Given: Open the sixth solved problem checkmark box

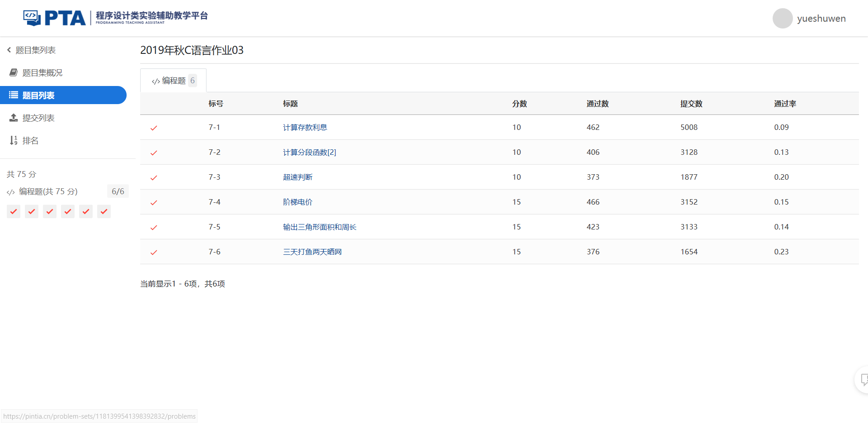Looking at the screenshot, I should [x=104, y=211].
